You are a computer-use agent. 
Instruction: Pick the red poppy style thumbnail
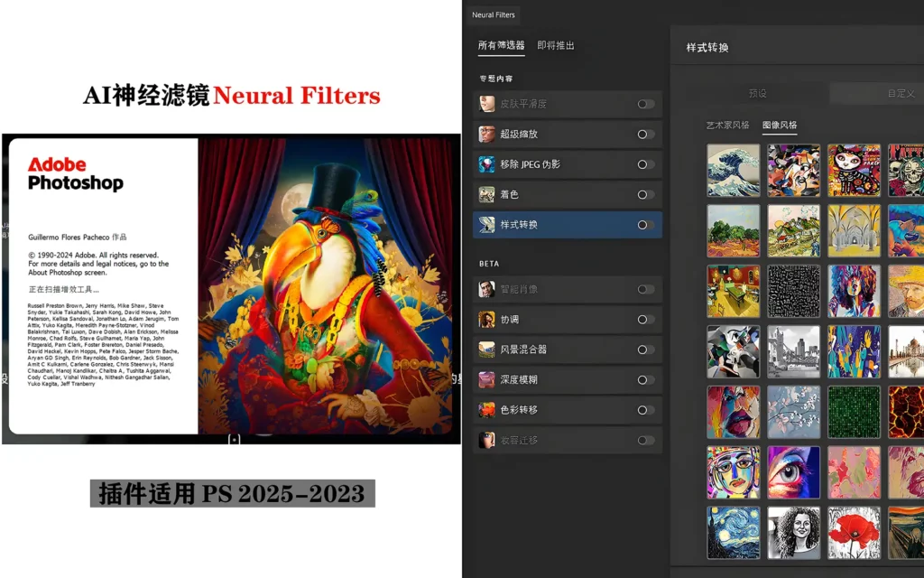pyautogui.click(x=854, y=533)
